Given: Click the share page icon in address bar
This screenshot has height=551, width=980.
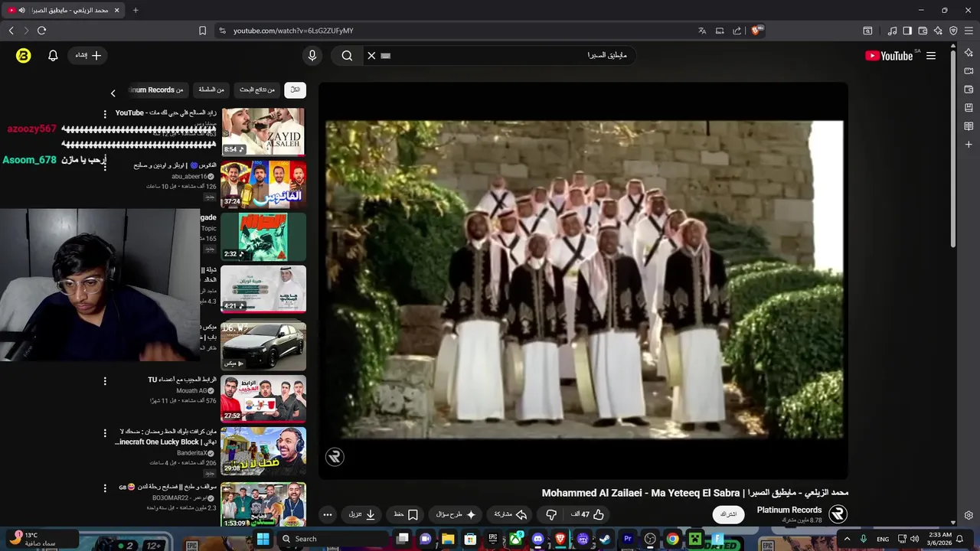Looking at the screenshot, I should [737, 31].
